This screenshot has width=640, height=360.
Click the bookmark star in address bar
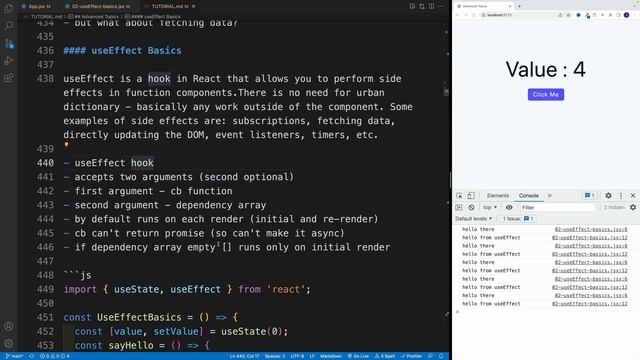[569, 15]
